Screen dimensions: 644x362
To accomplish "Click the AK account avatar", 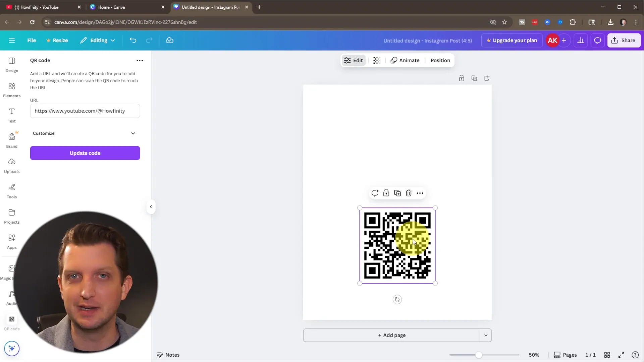I will (x=552, y=40).
